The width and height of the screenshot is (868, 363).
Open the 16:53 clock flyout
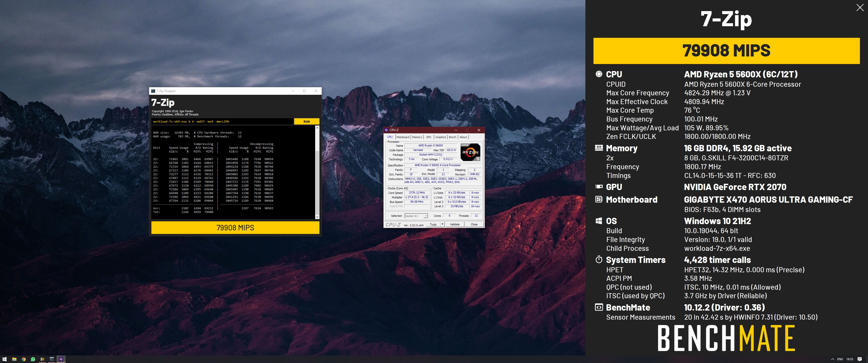(850, 359)
